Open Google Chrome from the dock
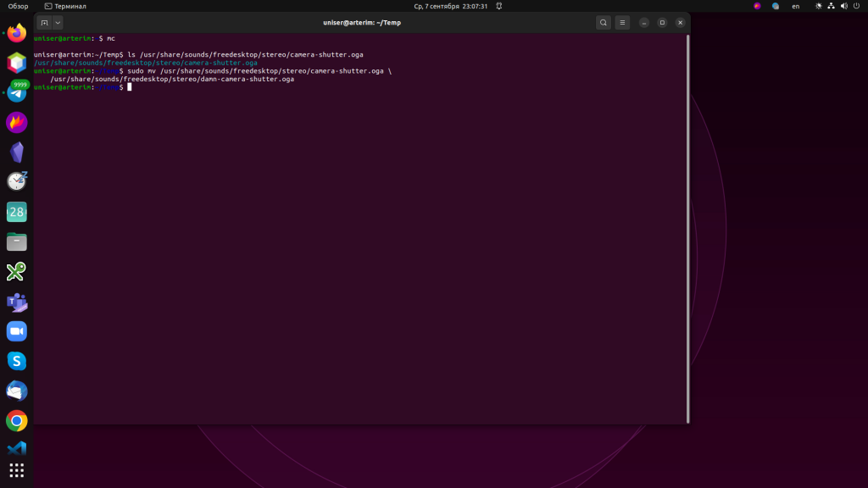This screenshot has width=868, height=488. [17, 420]
